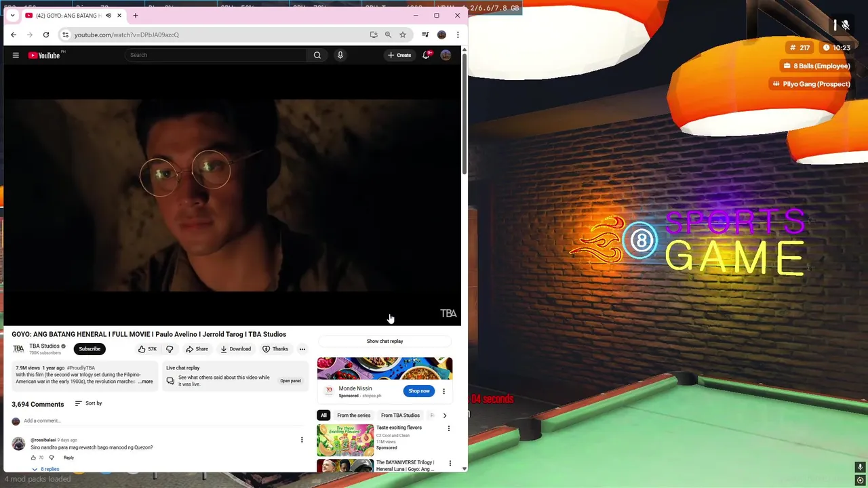This screenshot has height=488, width=868.
Task: Open Monde Nissin ad options menu
Action: 444,391
